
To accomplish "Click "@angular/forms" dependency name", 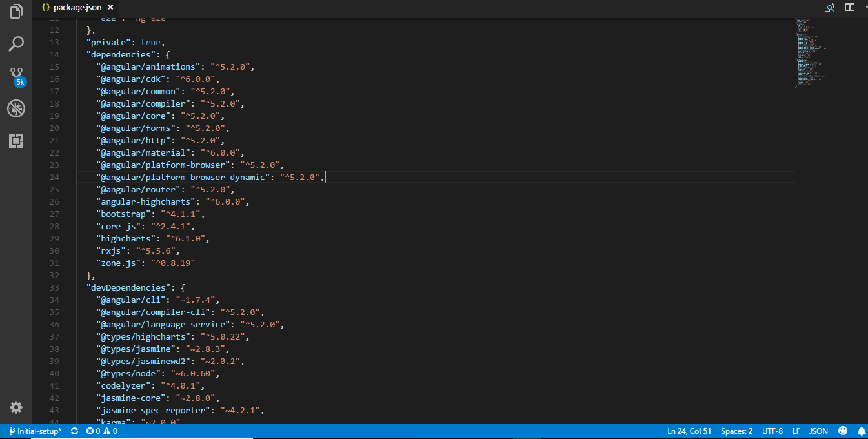I will point(136,128).
